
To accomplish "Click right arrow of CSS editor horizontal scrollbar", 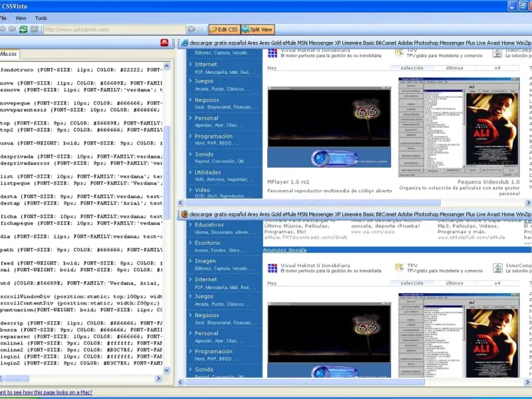I will [158, 378].
